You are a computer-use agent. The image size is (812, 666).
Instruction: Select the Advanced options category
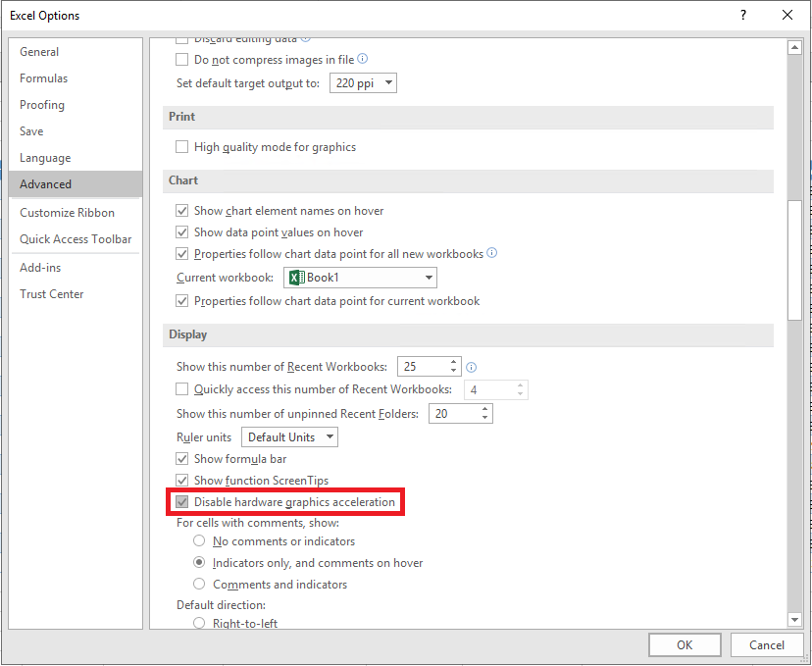pyautogui.click(x=76, y=183)
